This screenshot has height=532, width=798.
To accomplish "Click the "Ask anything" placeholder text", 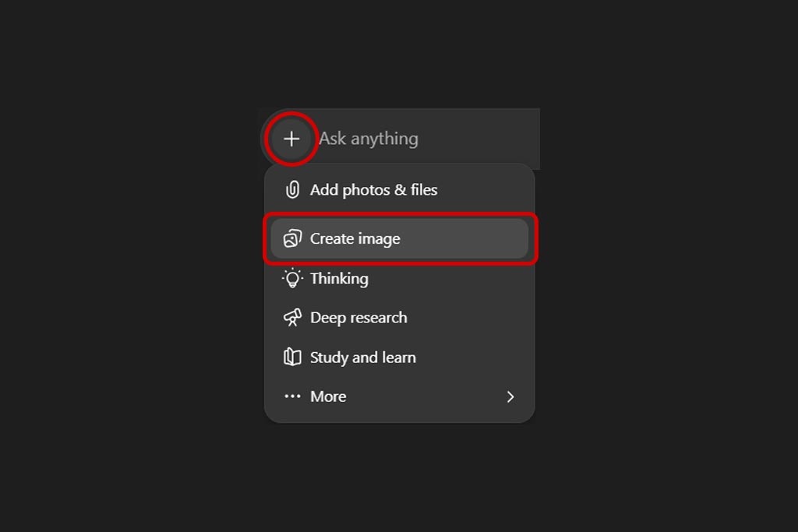I will pyautogui.click(x=369, y=139).
